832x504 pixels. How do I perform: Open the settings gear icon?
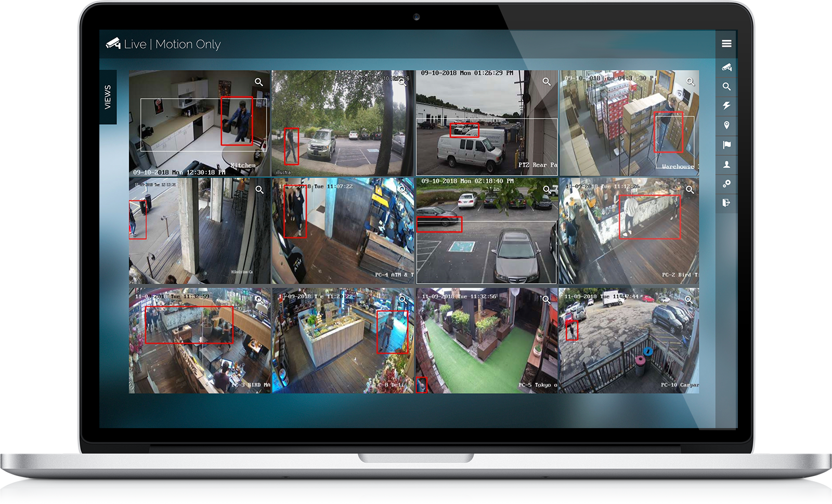(727, 183)
